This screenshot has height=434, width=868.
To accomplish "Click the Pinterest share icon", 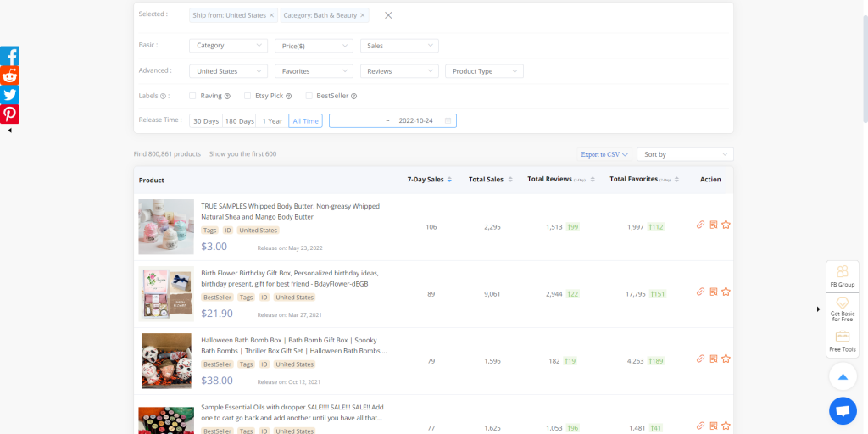I will 9,114.
